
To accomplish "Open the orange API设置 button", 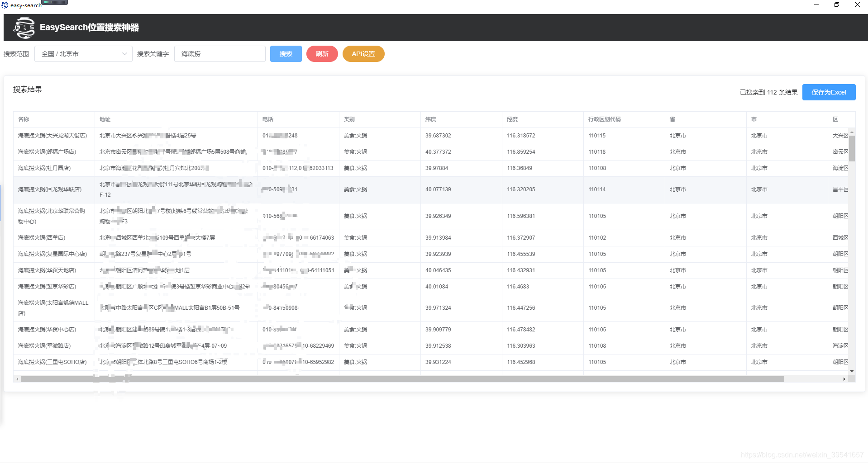I will pos(363,54).
